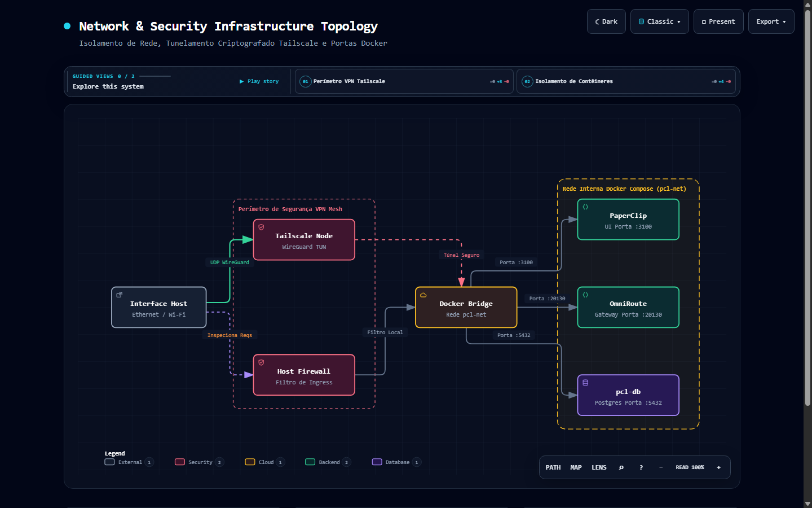Open the Classic style dropdown

coord(659,21)
